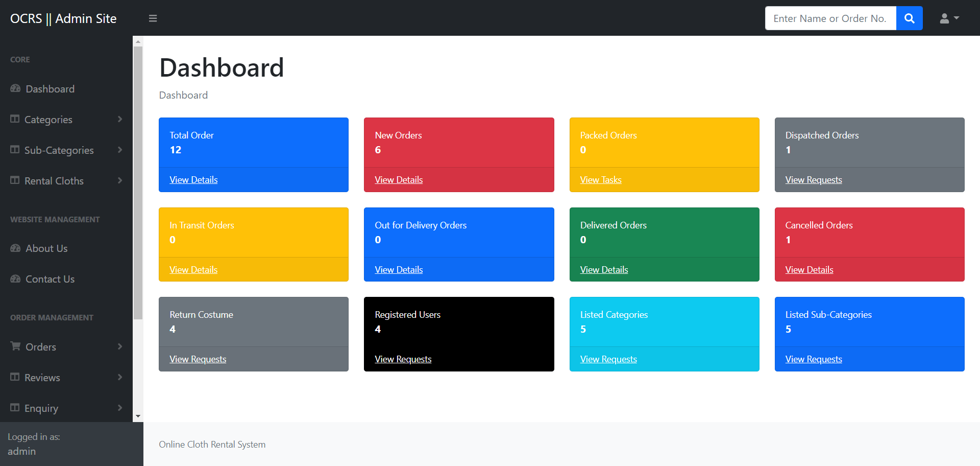Click the Contact Us sidebar icon
The width and height of the screenshot is (980, 466).
[x=15, y=279]
